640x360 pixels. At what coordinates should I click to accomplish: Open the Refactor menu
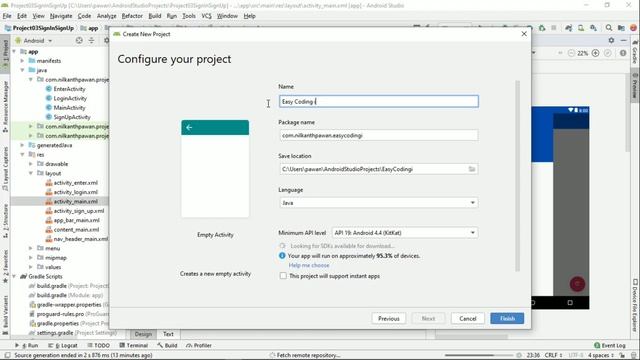click(x=132, y=16)
